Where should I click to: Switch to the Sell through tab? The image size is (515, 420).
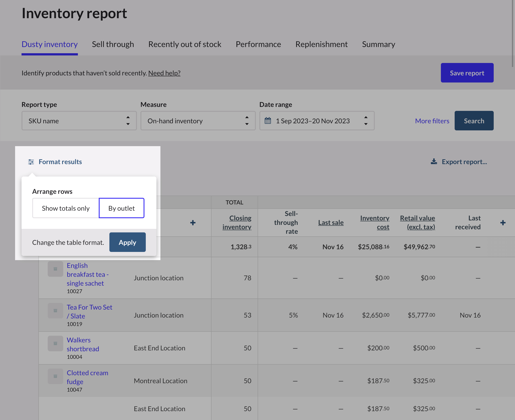113,44
